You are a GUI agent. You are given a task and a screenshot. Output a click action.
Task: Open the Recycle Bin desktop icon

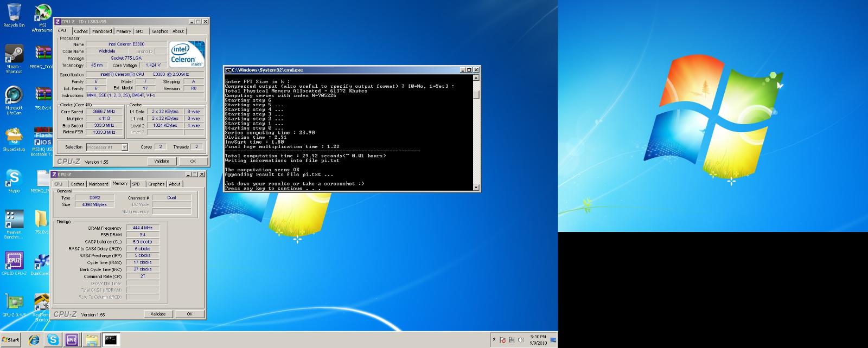click(x=14, y=15)
